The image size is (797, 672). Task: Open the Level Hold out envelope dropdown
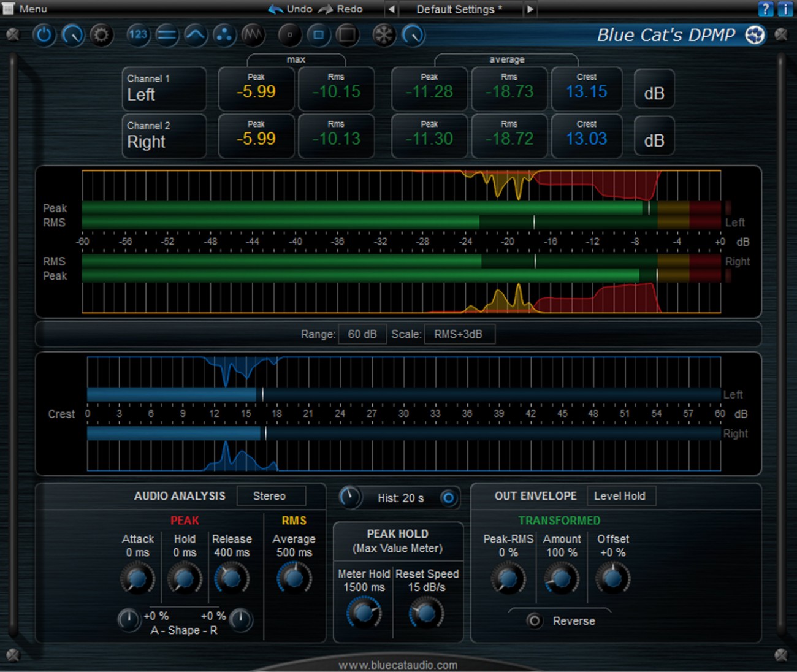pos(620,496)
